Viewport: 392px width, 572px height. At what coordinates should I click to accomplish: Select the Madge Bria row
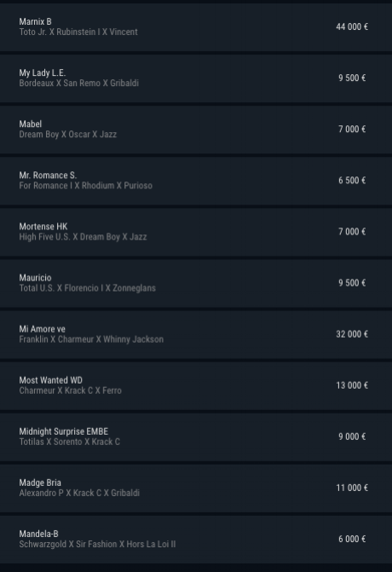coord(196,488)
